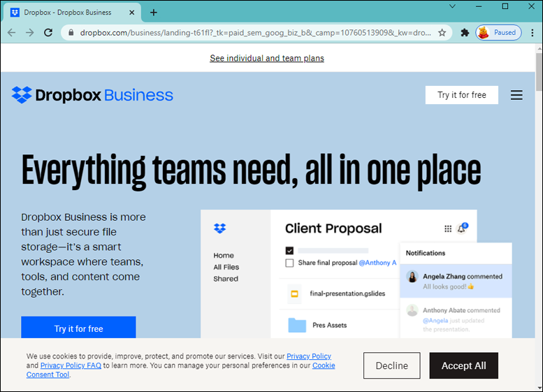Click Anthony Abate's avatar

[x=412, y=310]
